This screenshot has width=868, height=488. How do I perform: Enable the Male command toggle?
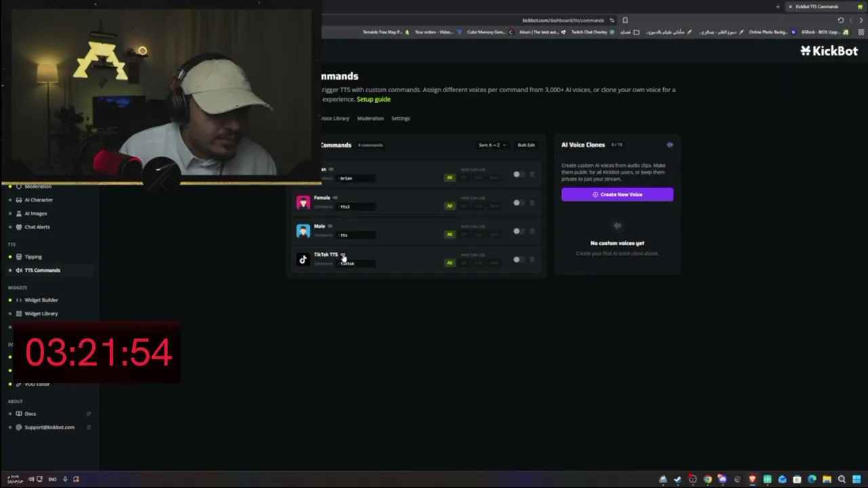pos(517,231)
